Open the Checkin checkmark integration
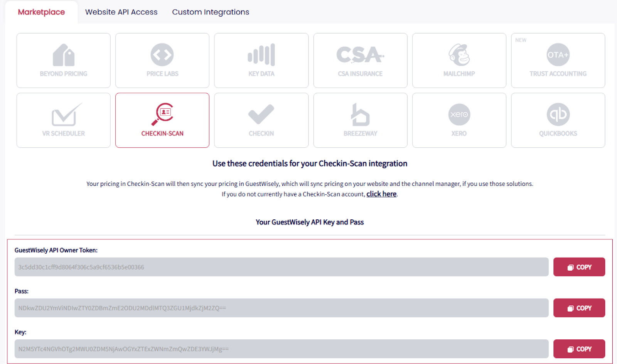Viewport: 617px width, 364px height. point(261,120)
